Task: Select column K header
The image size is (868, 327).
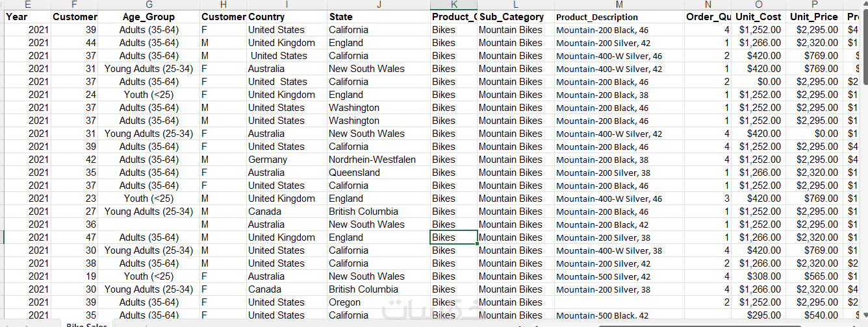Action: pyautogui.click(x=454, y=5)
